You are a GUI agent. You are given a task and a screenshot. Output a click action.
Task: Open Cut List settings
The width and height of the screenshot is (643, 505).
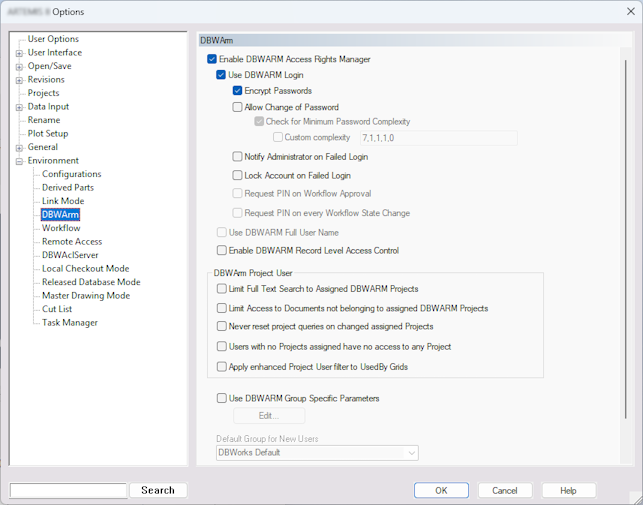[x=57, y=309]
